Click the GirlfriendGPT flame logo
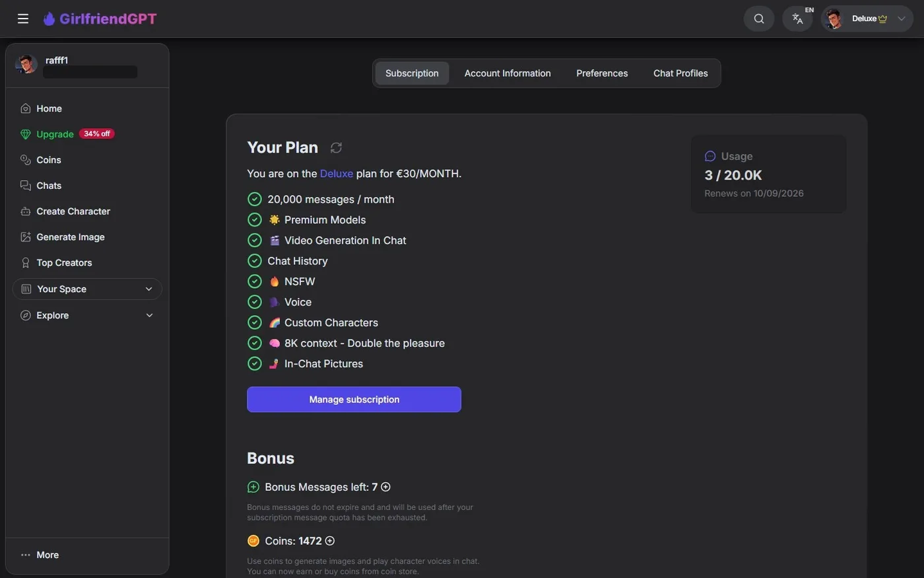Image resolution: width=924 pixels, height=578 pixels. (49, 18)
